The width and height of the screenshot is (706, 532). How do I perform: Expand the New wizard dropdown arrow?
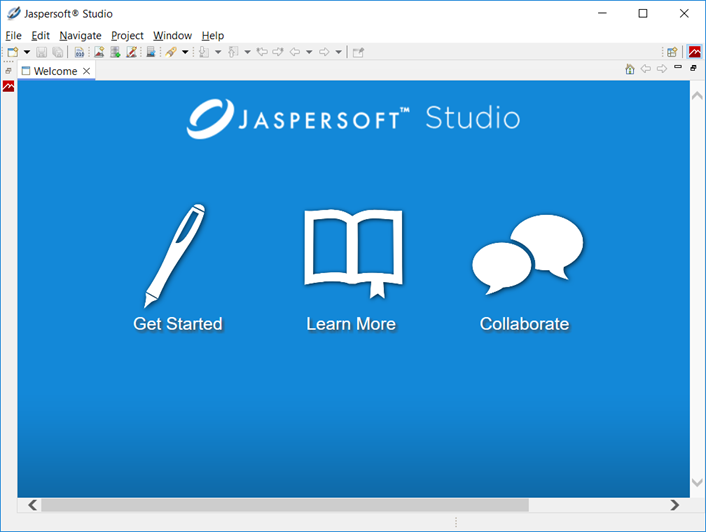[x=27, y=52]
